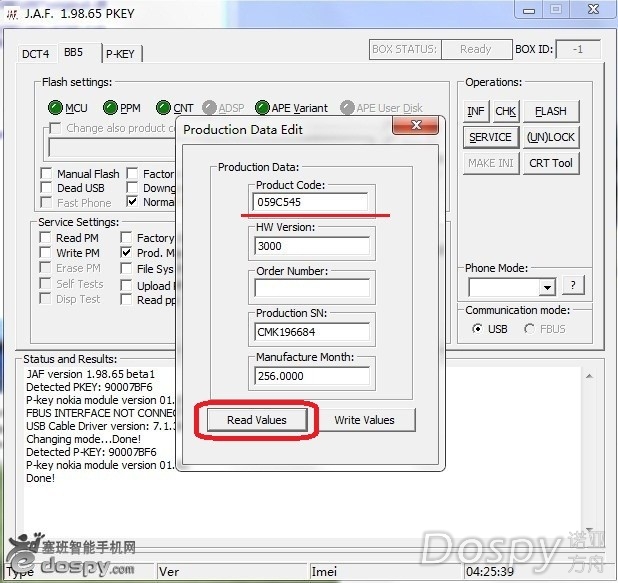The height and width of the screenshot is (583, 618).
Task: Tick the Read PM checkbox
Action: pos(45,238)
